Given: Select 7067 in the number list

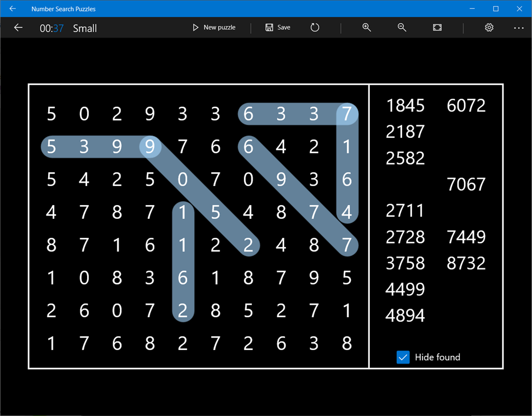Looking at the screenshot, I should pos(466,184).
